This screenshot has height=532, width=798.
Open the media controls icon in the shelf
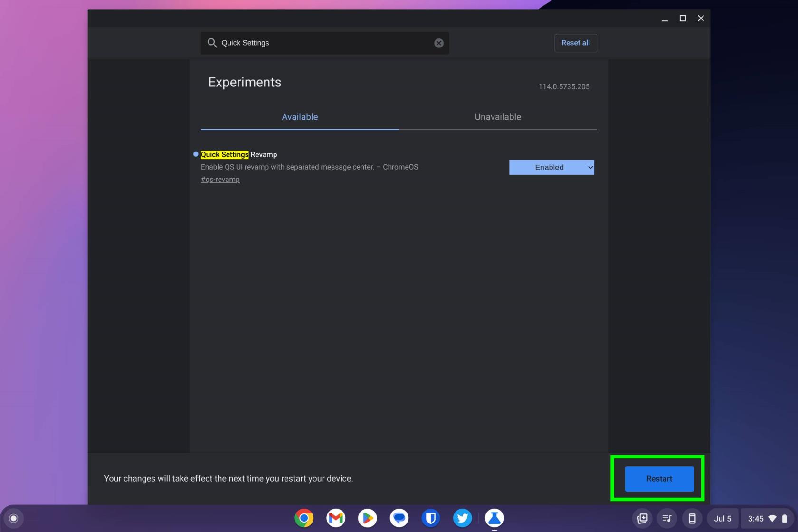[667, 518]
